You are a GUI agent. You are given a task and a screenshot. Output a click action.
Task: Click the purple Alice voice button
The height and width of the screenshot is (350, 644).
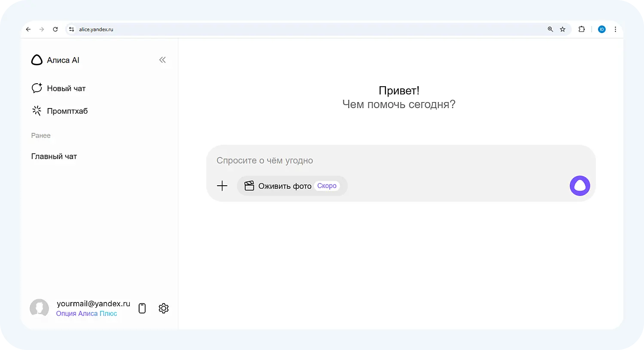click(x=580, y=186)
